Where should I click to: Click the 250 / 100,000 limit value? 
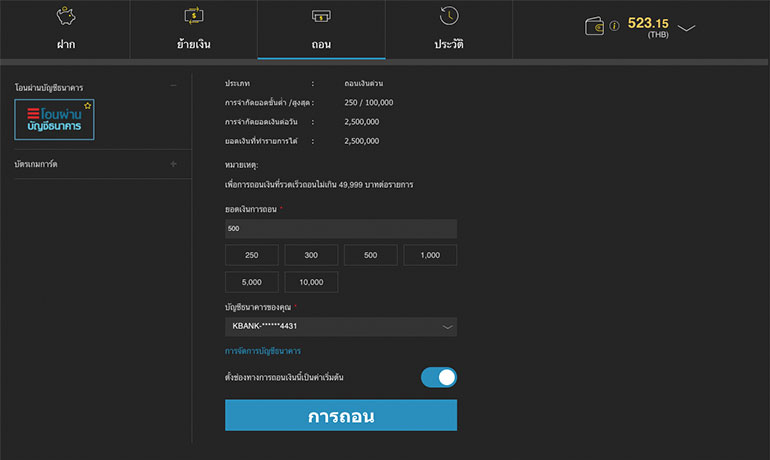[x=369, y=103]
